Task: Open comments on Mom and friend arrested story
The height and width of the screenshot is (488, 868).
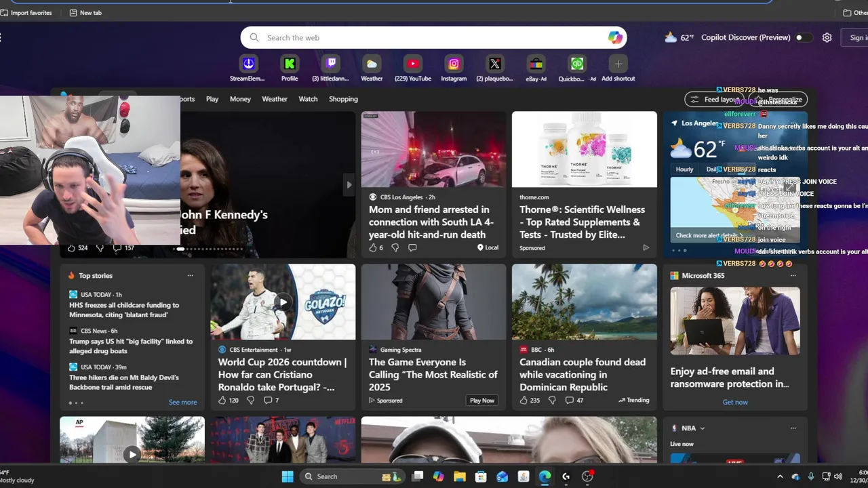Action: tap(412, 248)
